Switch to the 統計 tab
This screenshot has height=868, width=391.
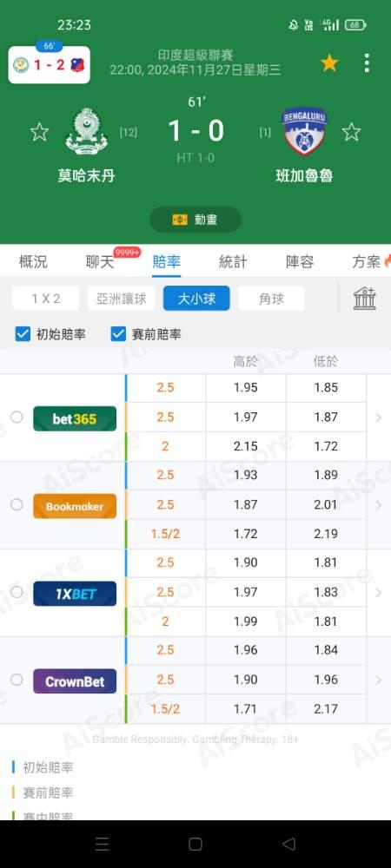[233, 262]
